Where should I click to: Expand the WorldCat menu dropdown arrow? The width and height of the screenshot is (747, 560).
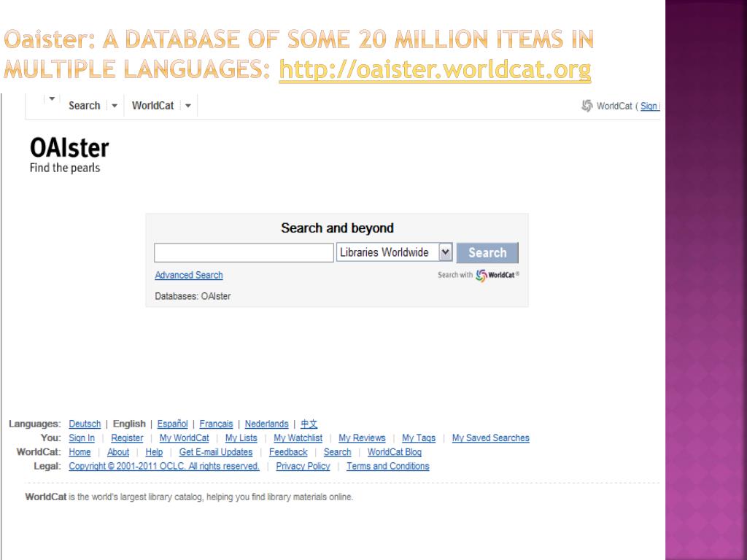[x=188, y=106]
